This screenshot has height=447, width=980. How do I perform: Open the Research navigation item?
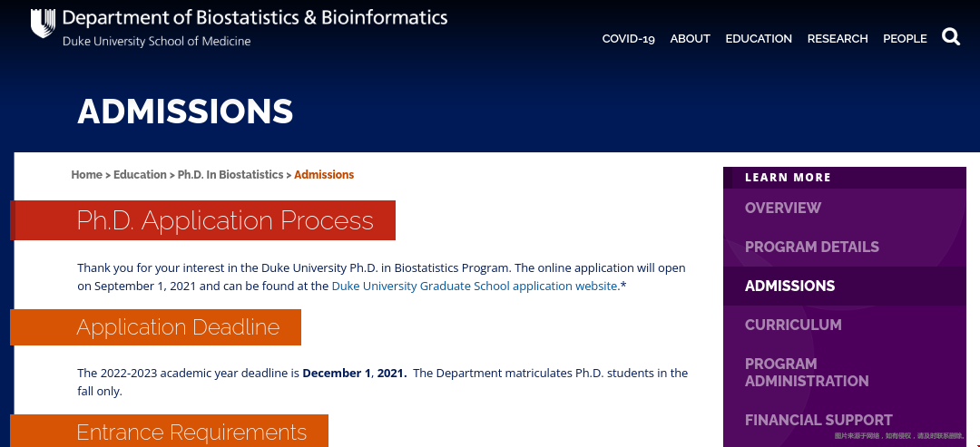click(838, 39)
